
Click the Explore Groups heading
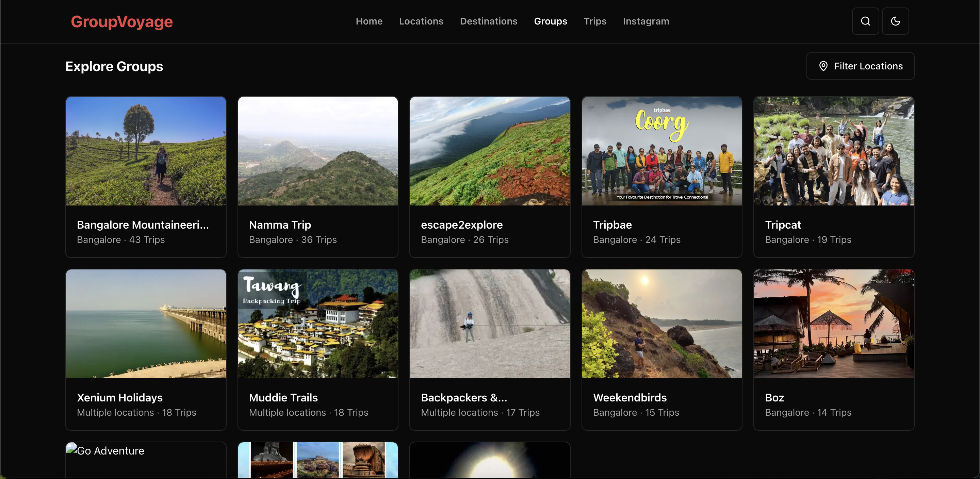114,67
